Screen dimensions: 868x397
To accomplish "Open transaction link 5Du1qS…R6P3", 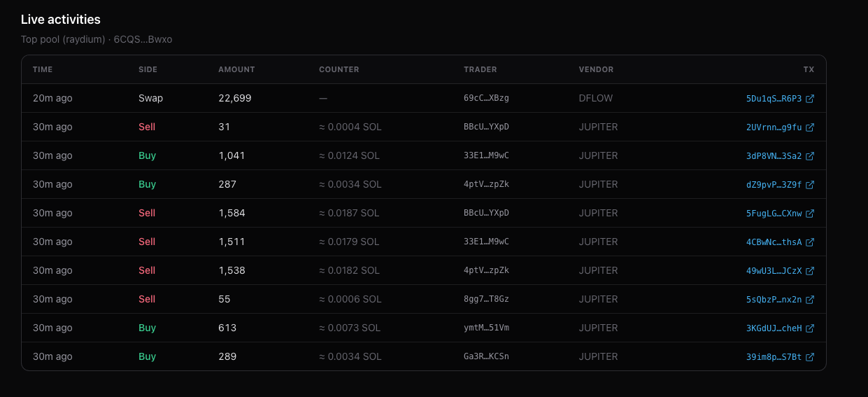I will coord(774,99).
